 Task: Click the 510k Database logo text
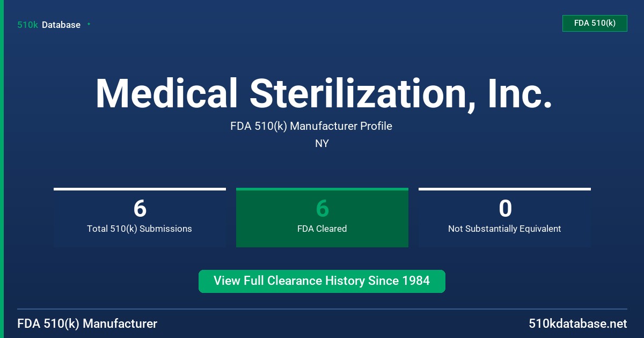49,25
